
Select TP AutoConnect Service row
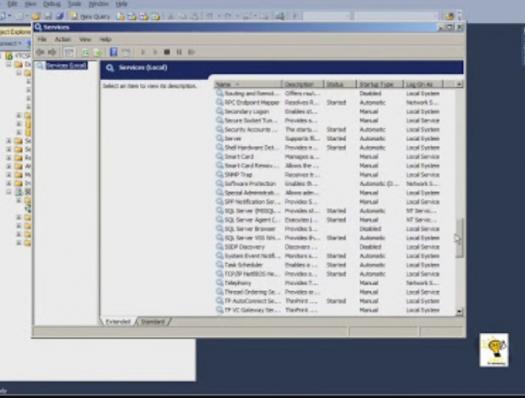tap(328, 301)
